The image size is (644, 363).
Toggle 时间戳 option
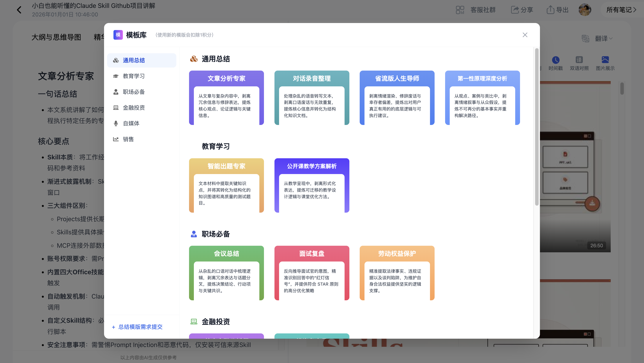(556, 63)
